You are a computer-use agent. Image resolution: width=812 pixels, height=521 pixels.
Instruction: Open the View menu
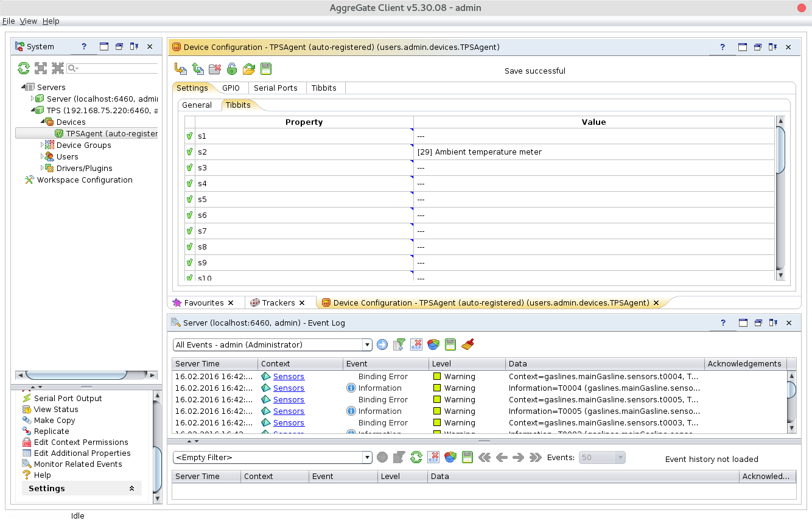coord(29,21)
